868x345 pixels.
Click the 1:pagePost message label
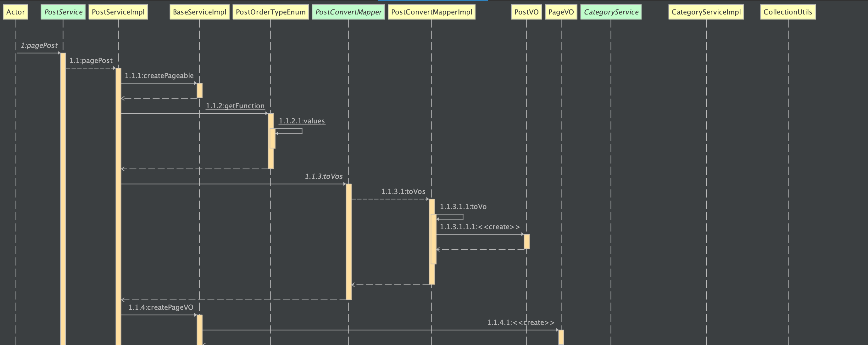pyautogui.click(x=39, y=46)
